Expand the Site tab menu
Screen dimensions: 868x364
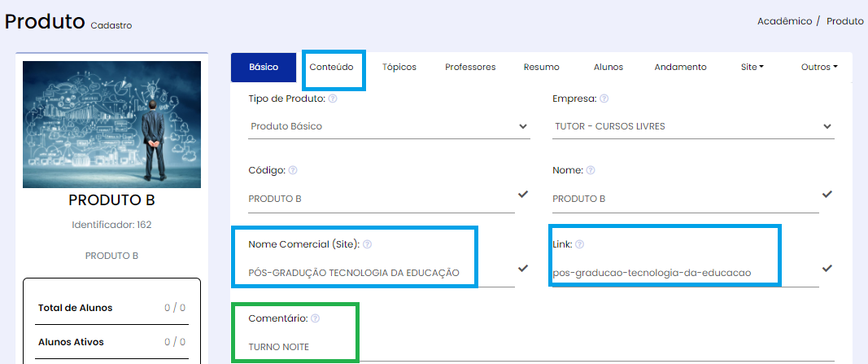pos(752,67)
